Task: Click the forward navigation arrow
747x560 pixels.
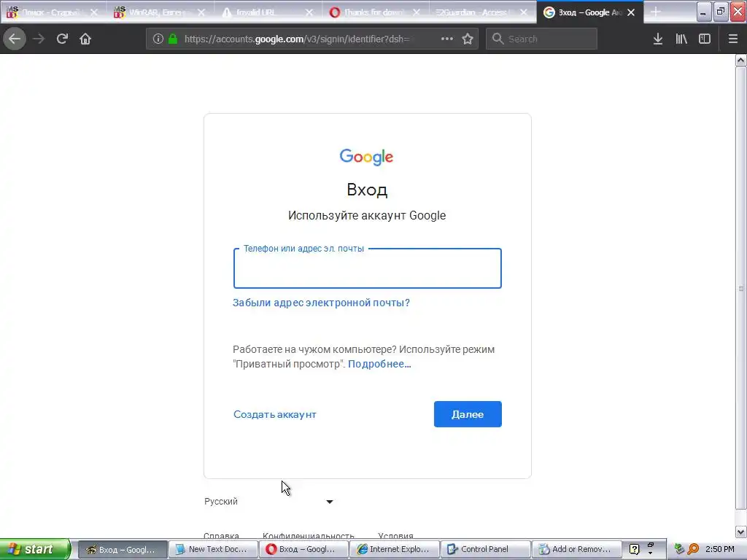Action: point(39,39)
